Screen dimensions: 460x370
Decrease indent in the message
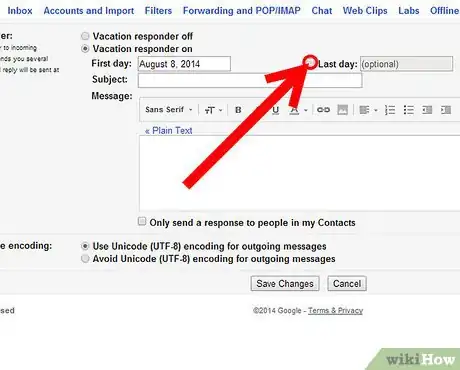coord(427,110)
